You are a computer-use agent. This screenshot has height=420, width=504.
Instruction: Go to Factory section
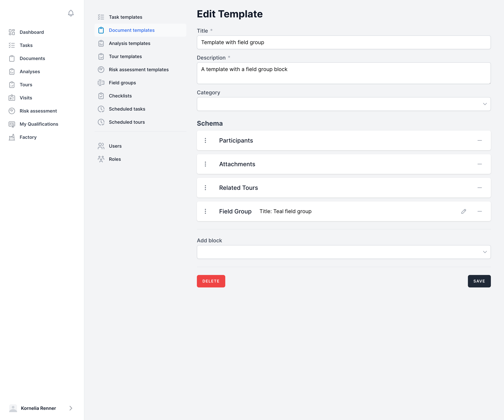coord(28,137)
